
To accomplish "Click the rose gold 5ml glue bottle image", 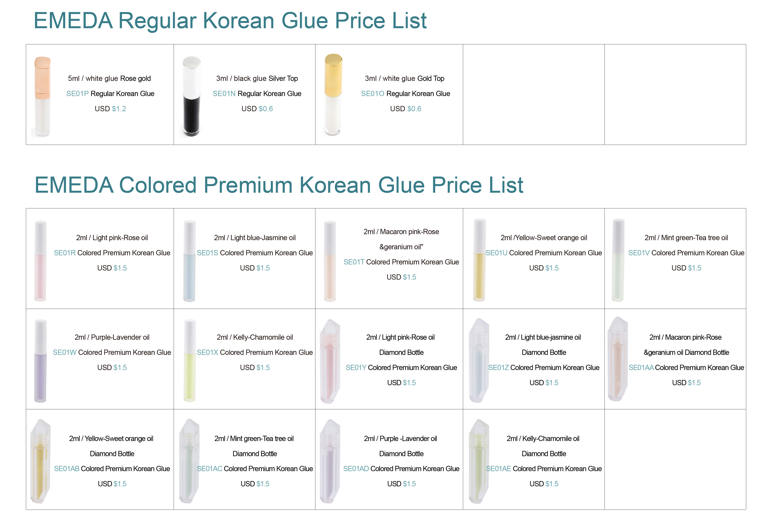I will point(42,97).
